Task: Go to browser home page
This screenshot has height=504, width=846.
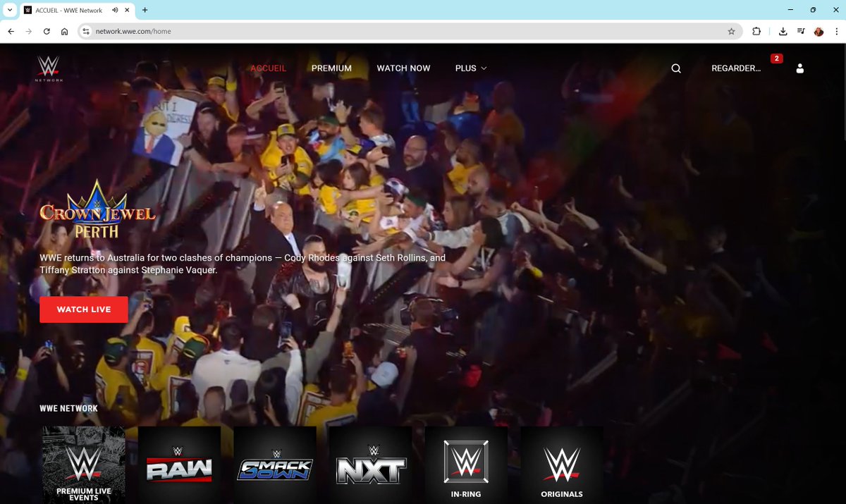Action: pos(64,31)
